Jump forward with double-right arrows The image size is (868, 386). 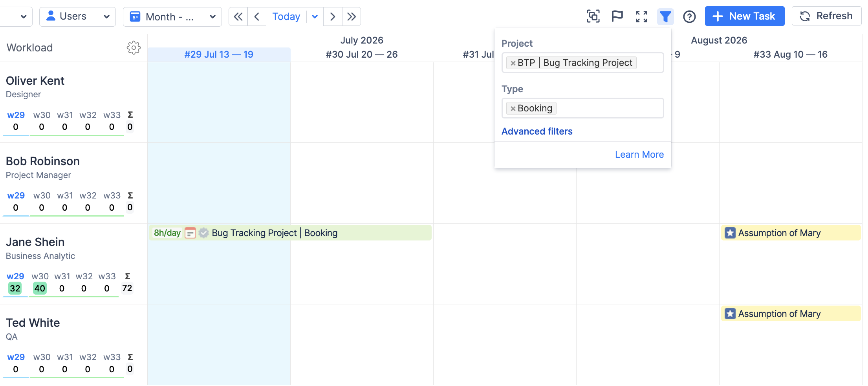352,16
